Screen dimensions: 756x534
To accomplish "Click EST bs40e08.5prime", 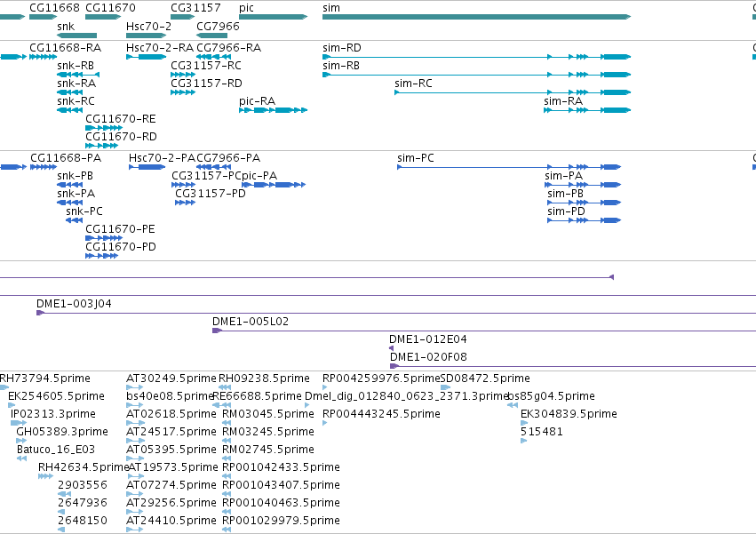I will coord(134,406).
